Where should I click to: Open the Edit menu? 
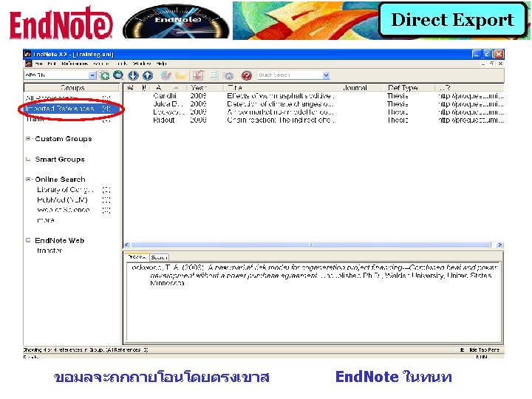click(x=52, y=64)
